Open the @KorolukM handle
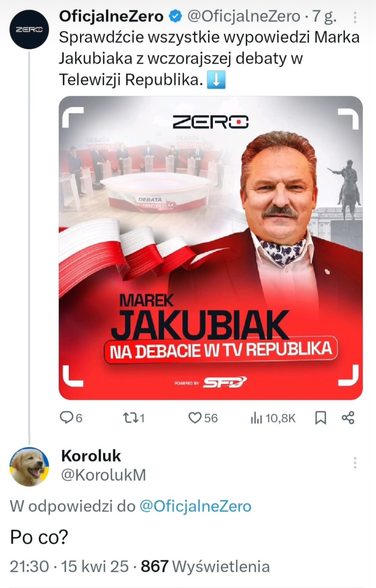376x588 pixels. point(103,475)
